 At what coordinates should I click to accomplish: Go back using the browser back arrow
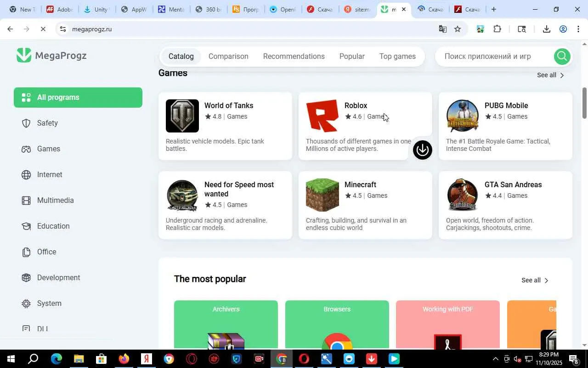10,29
